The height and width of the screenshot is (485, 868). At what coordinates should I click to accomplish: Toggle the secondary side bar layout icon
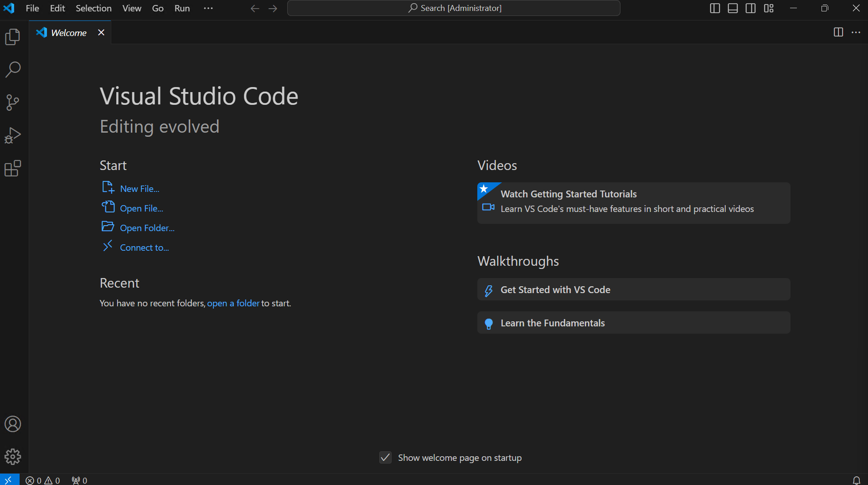point(750,8)
